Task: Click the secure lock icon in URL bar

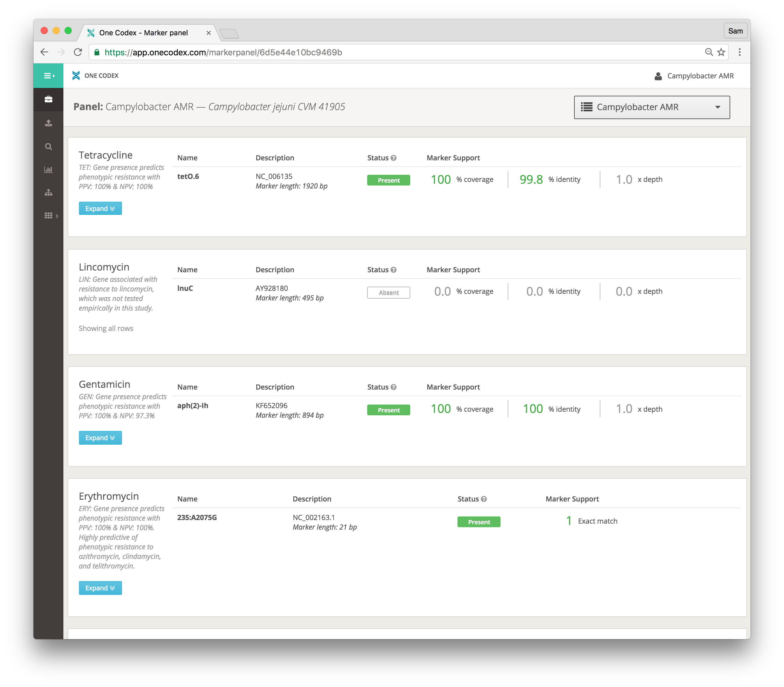Action: [x=97, y=52]
